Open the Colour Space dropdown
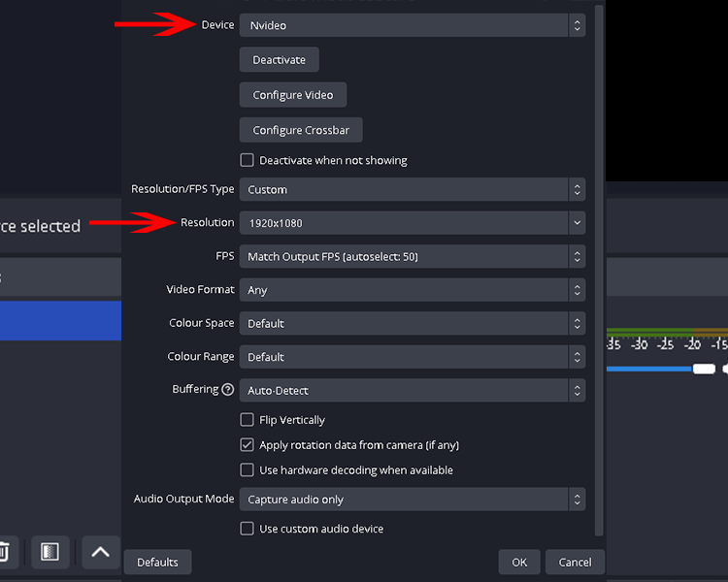This screenshot has width=728, height=582. 413,323
